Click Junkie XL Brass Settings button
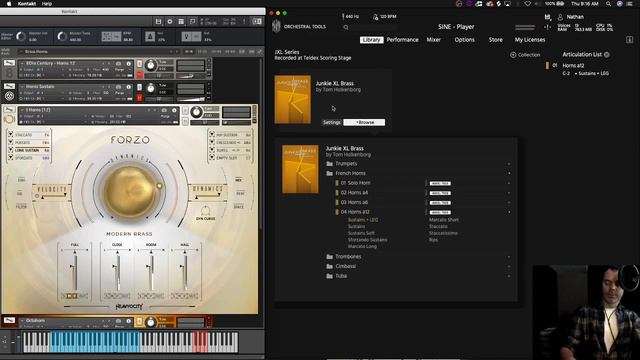 331,122
